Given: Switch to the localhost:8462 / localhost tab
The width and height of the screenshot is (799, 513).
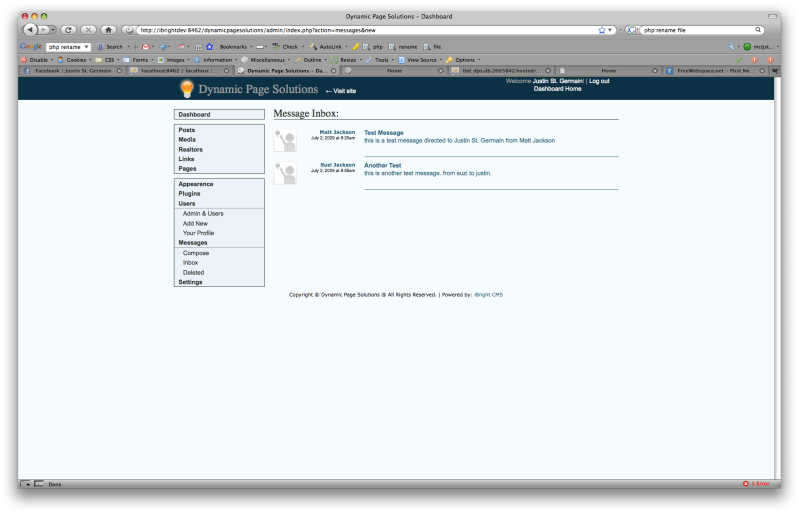Looking at the screenshot, I should 179,71.
